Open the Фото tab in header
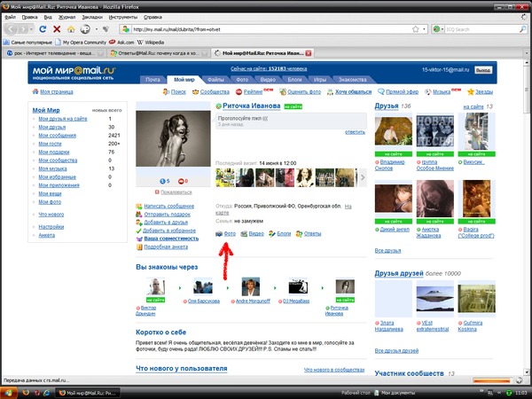 (x=242, y=80)
